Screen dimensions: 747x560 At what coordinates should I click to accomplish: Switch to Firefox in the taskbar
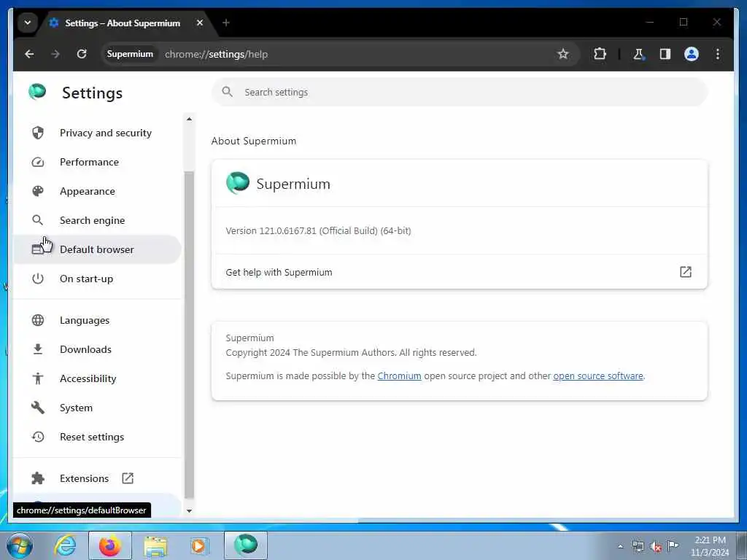click(109, 545)
